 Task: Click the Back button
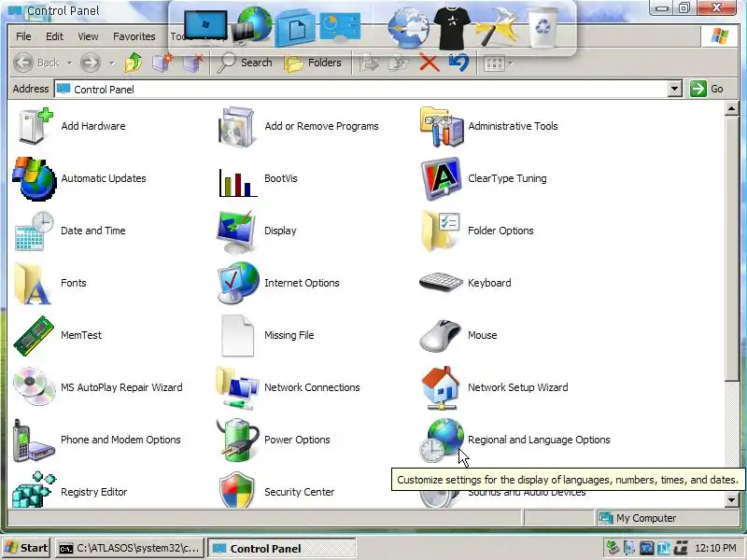[x=36, y=63]
